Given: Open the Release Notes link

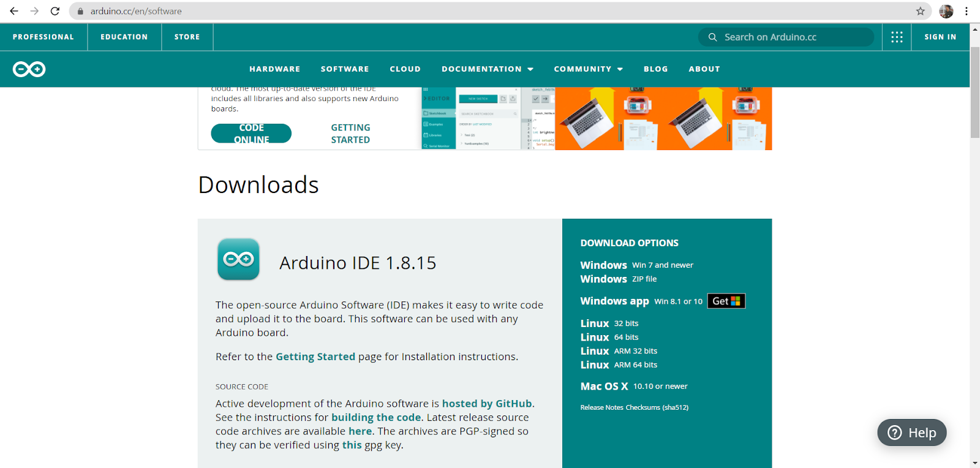Looking at the screenshot, I should [601, 407].
